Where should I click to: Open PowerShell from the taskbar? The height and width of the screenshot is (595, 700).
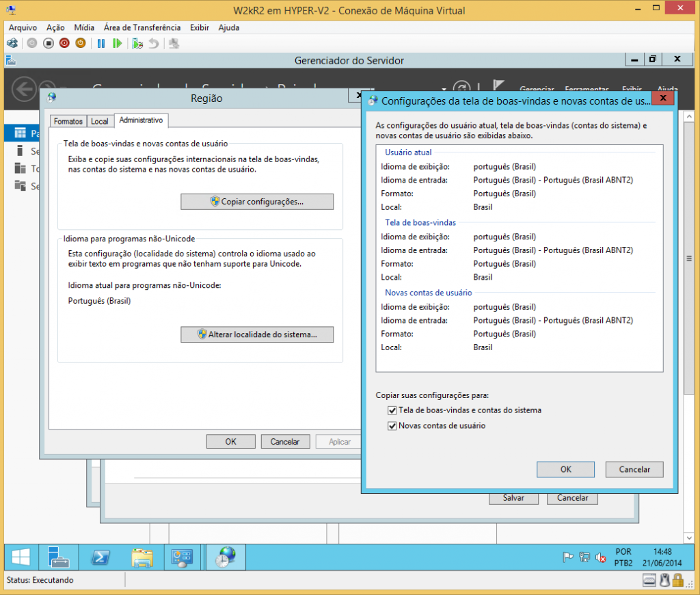pyautogui.click(x=99, y=557)
